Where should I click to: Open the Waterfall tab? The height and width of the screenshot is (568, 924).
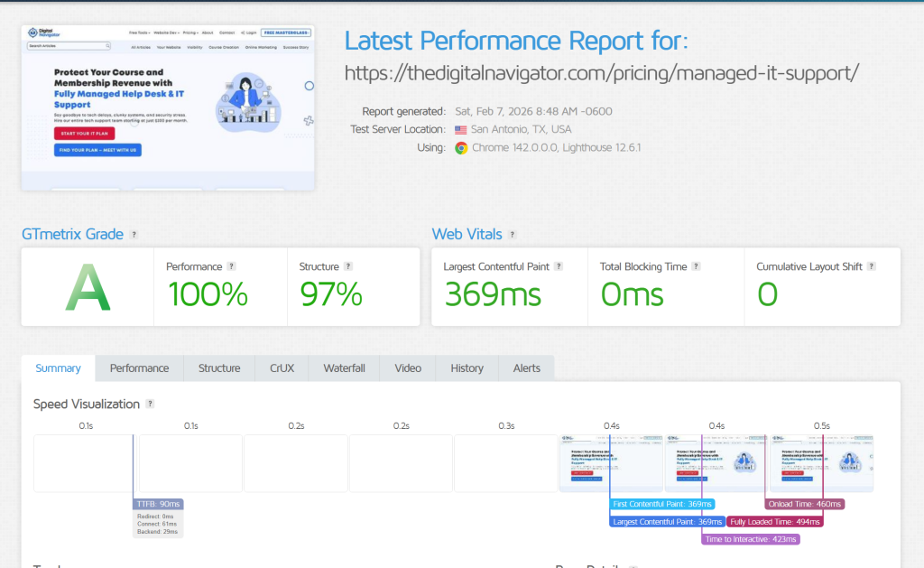pyautogui.click(x=344, y=368)
